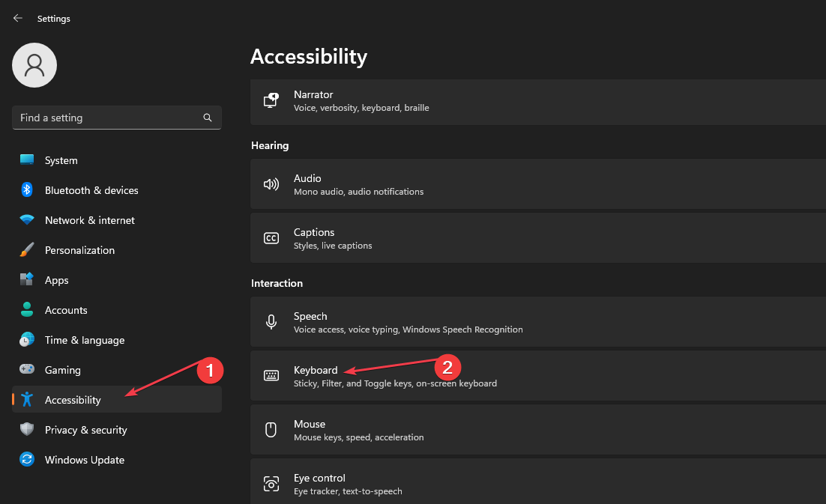826x504 pixels.
Task: Open Audio settings
Action: [x=538, y=184]
